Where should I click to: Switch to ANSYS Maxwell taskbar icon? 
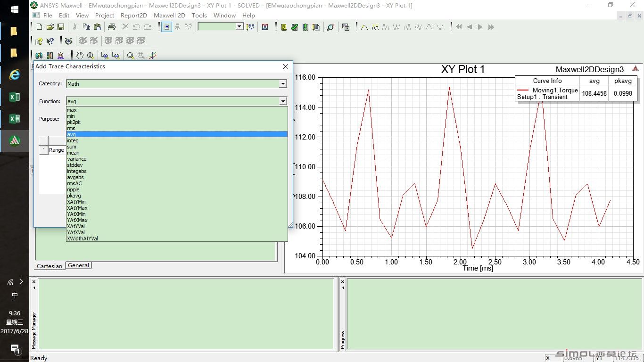pos(15,140)
